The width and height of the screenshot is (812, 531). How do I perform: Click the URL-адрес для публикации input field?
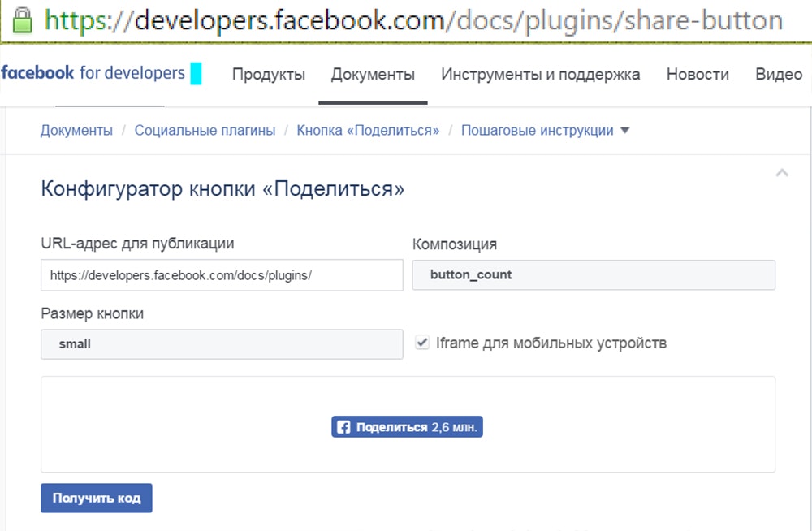[x=221, y=274]
